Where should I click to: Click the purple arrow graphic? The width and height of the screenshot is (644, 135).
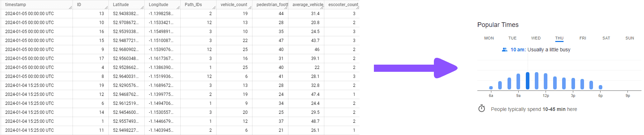[x=416, y=68]
